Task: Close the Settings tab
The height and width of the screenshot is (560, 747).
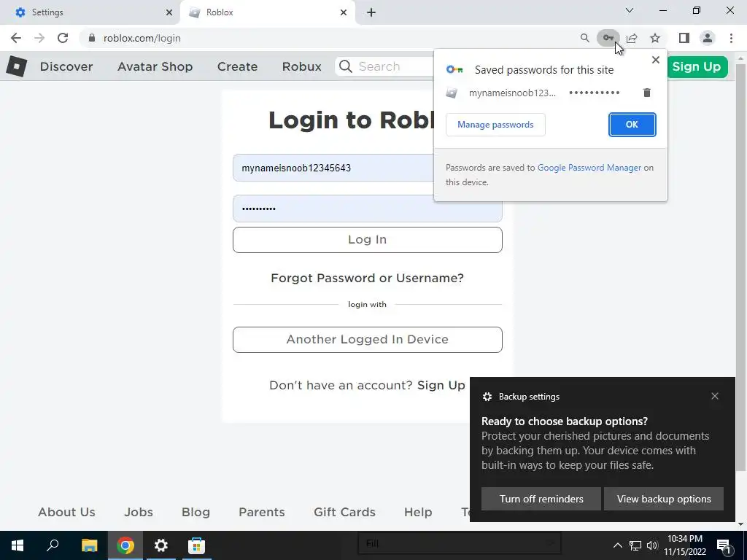Action: pos(169,12)
